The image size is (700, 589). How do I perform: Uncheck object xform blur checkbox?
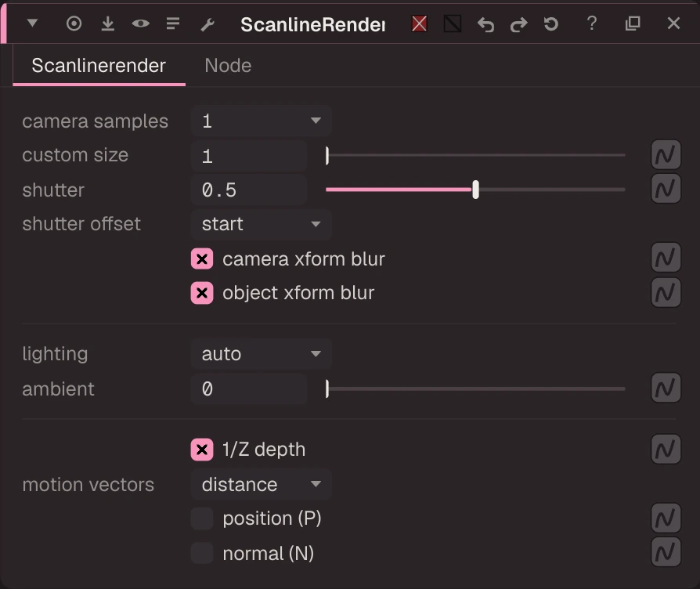tap(202, 293)
